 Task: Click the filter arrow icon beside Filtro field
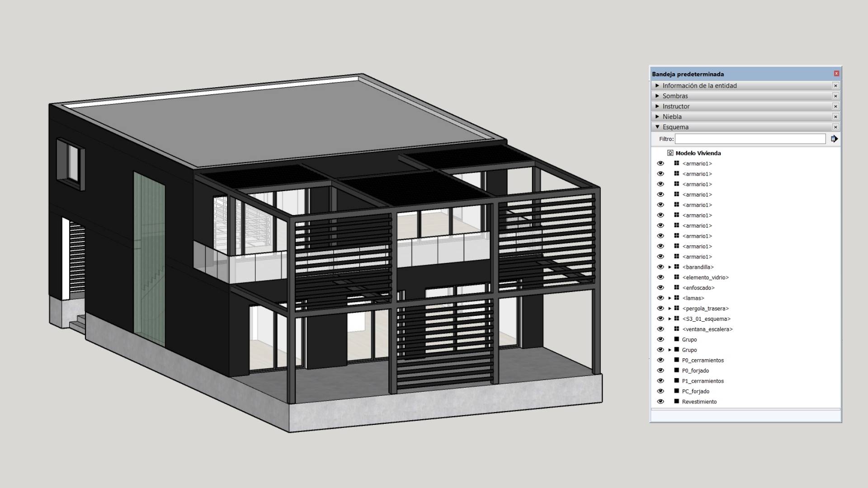(x=834, y=139)
